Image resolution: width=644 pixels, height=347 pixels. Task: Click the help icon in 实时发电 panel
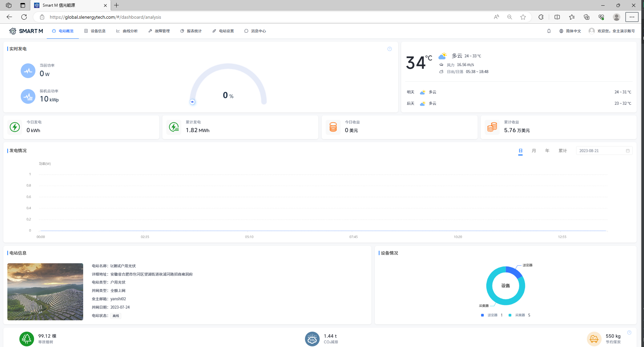point(389,49)
